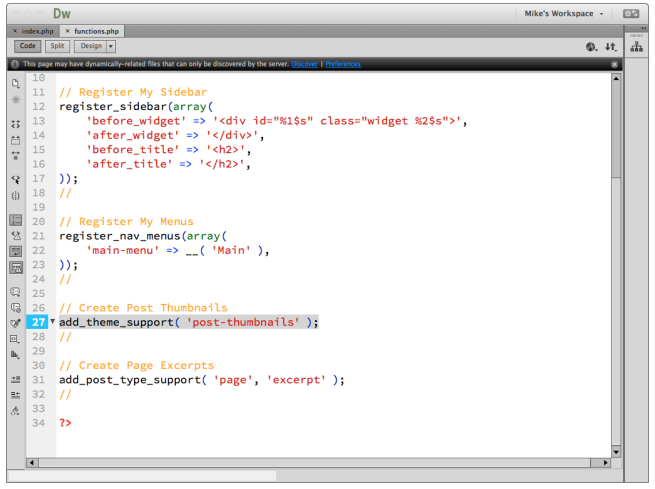Image resolution: width=655 pixels, height=489 pixels.
Task: Open site map panel icon at right
Action: [x=636, y=47]
